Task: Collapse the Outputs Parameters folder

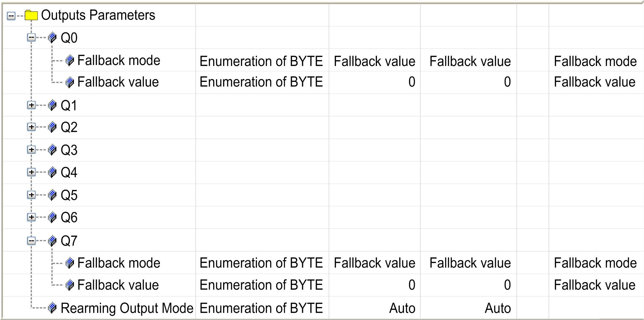Action: coord(11,16)
